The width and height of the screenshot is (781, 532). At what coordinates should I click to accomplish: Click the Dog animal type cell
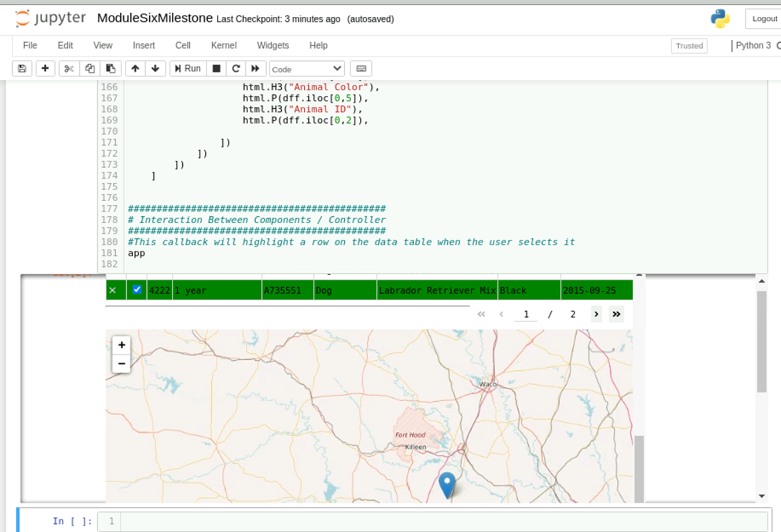point(345,290)
